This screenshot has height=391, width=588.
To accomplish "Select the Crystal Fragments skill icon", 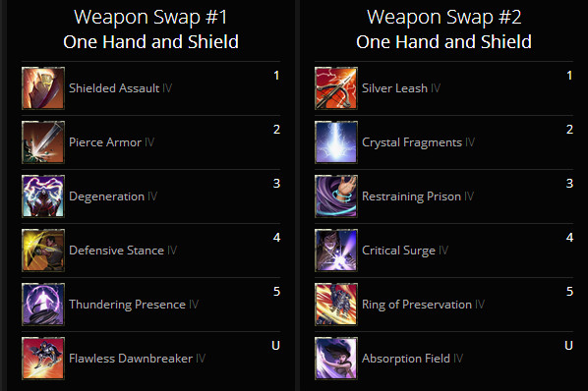I will pos(336,142).
